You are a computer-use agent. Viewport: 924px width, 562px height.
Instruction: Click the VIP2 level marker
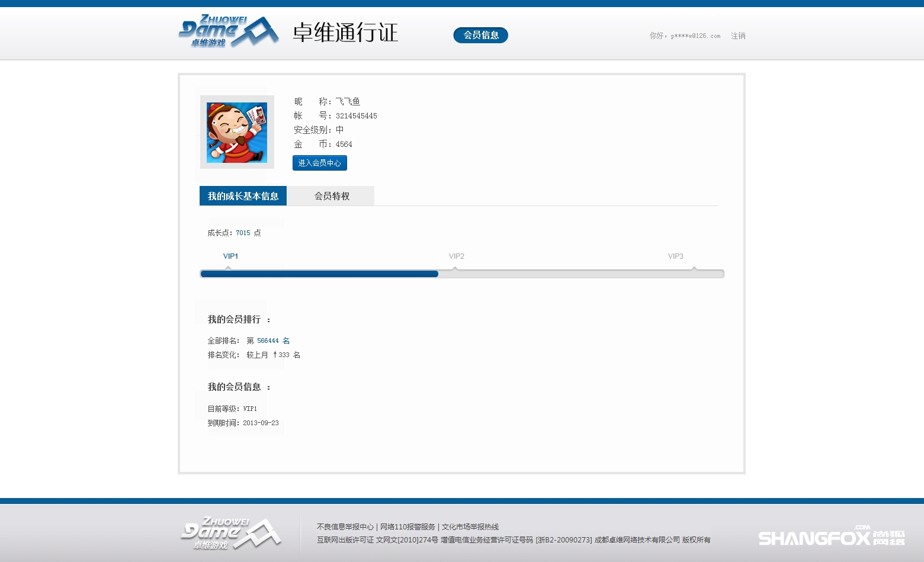click(457, 256)
